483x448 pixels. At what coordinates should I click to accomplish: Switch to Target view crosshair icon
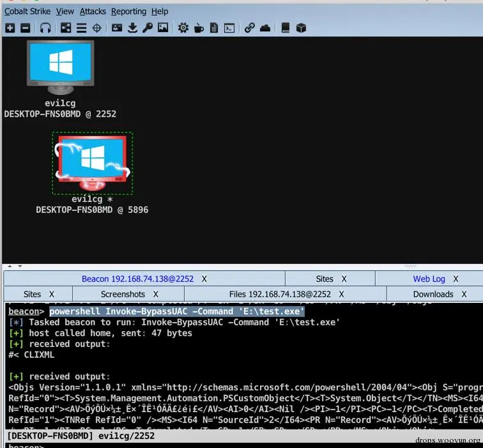[97, 28]
